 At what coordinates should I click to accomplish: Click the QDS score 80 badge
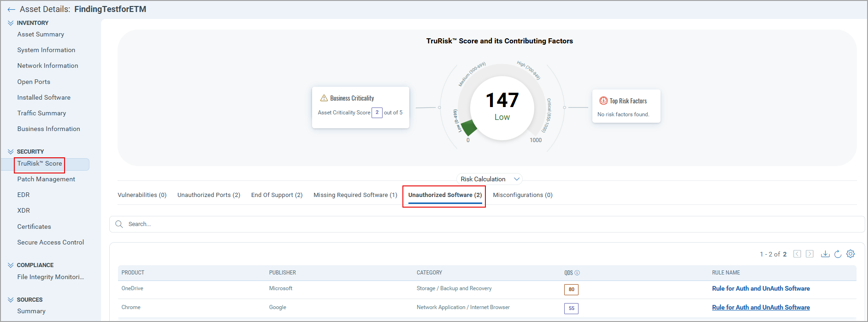(x=571, y=289)
